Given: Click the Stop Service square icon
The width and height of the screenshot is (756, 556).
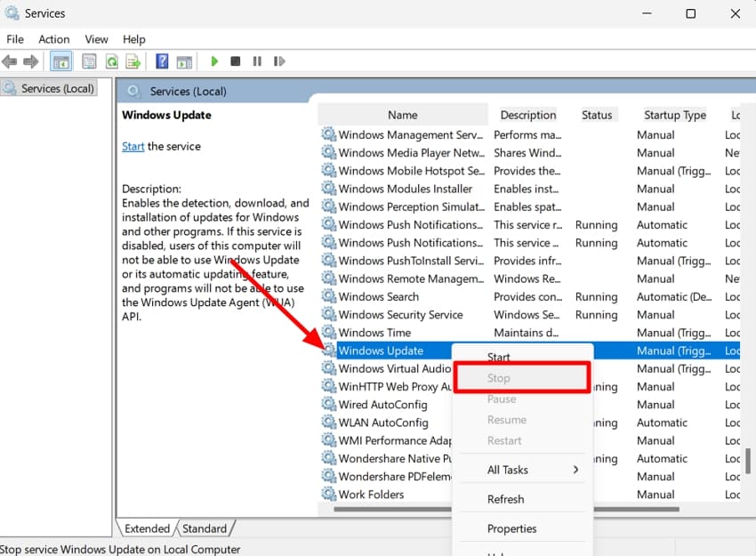Looking at the screenshot, I should point(236,61).
